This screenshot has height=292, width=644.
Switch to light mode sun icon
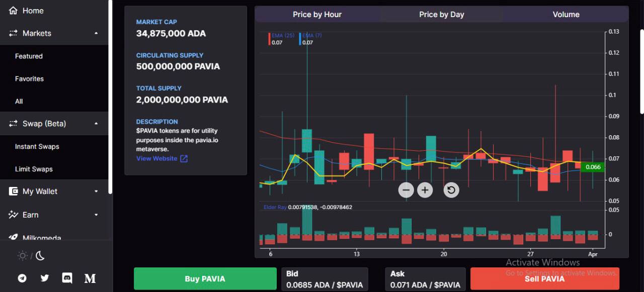23,256
